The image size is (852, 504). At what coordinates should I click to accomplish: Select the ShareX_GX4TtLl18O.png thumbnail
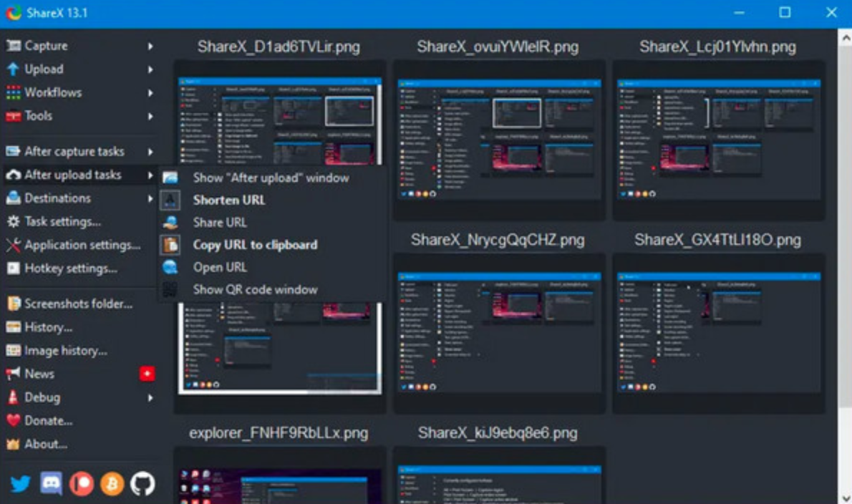718,333
